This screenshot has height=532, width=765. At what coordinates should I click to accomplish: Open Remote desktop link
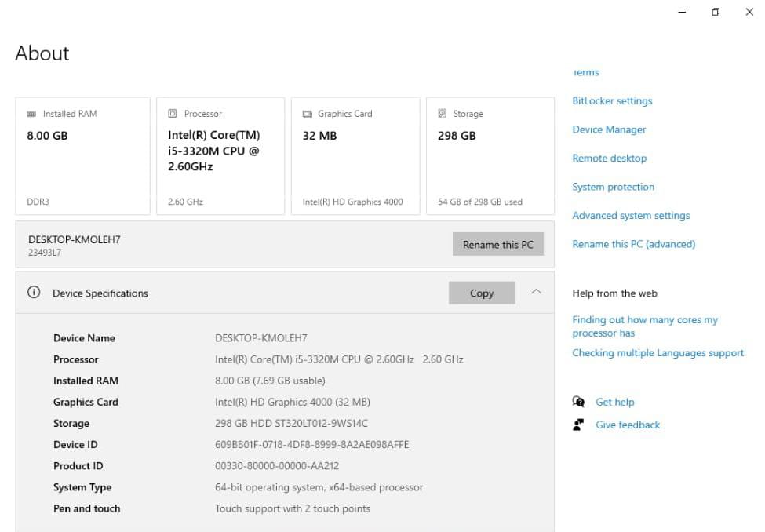point(610,159)
